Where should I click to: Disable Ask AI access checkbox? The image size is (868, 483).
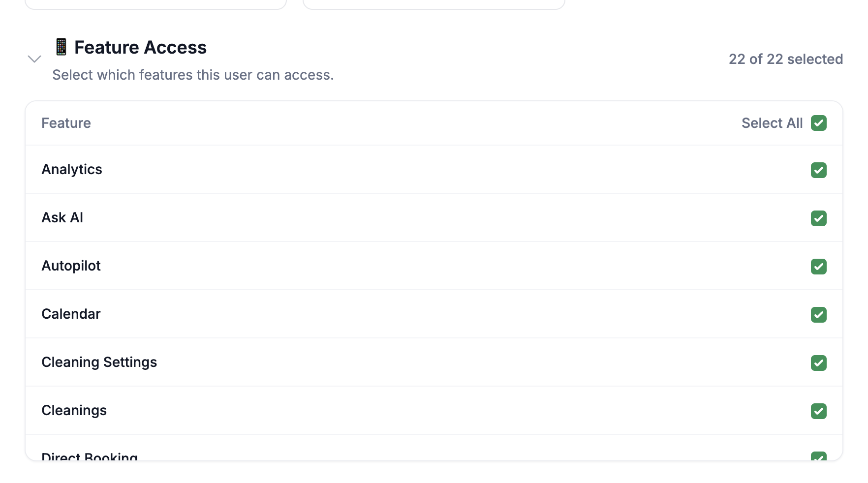pos(818,218)
